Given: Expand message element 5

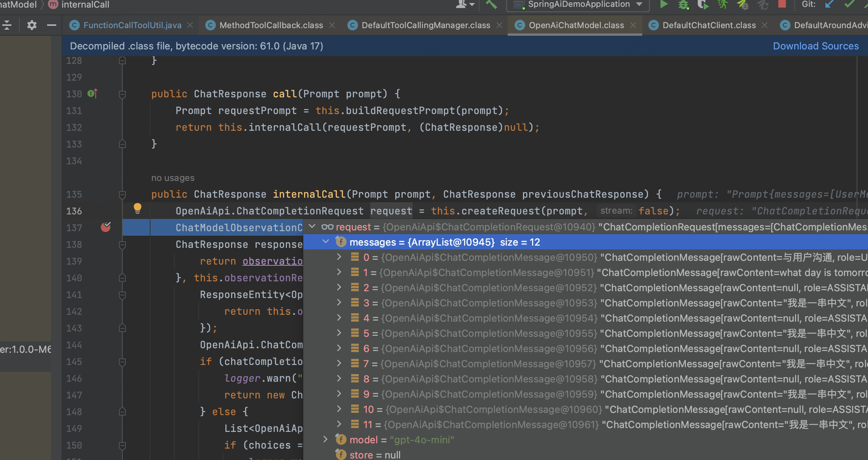Looking at the screenshot, I should (x=339, y=333).
